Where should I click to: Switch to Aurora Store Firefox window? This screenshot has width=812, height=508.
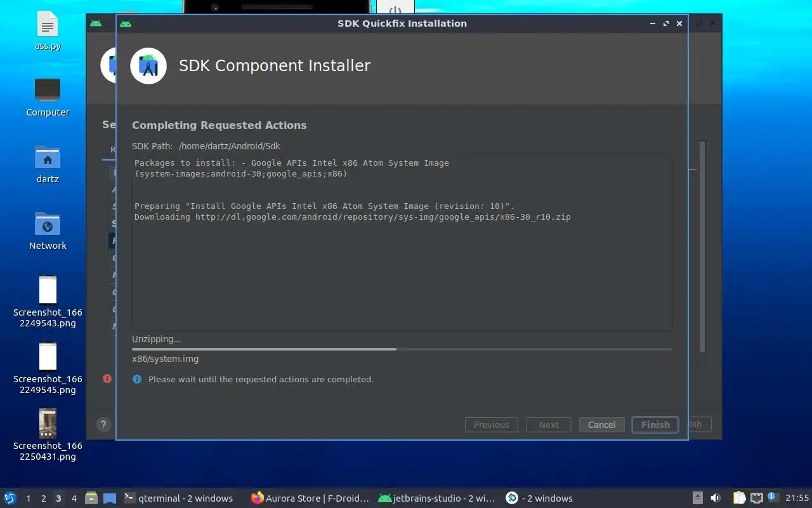point(310,498)
